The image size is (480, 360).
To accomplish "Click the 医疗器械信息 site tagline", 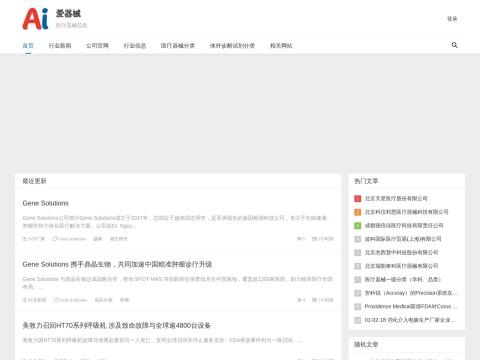I will [71, 25].
